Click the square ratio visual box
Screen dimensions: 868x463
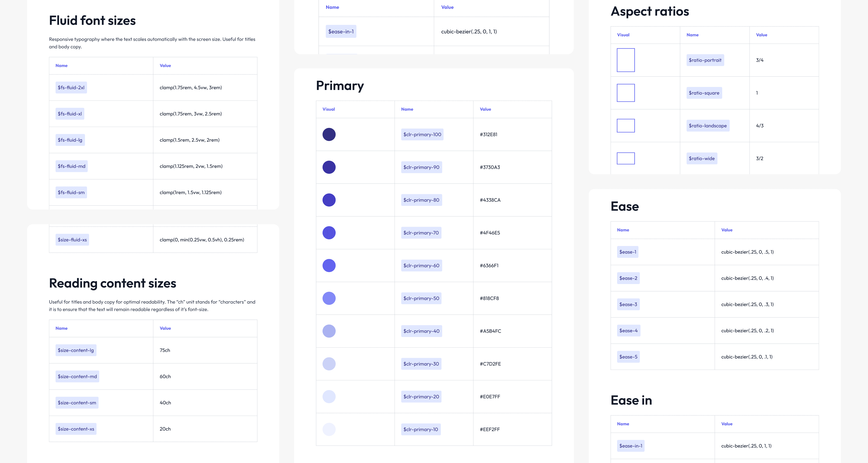coord(625,93)
